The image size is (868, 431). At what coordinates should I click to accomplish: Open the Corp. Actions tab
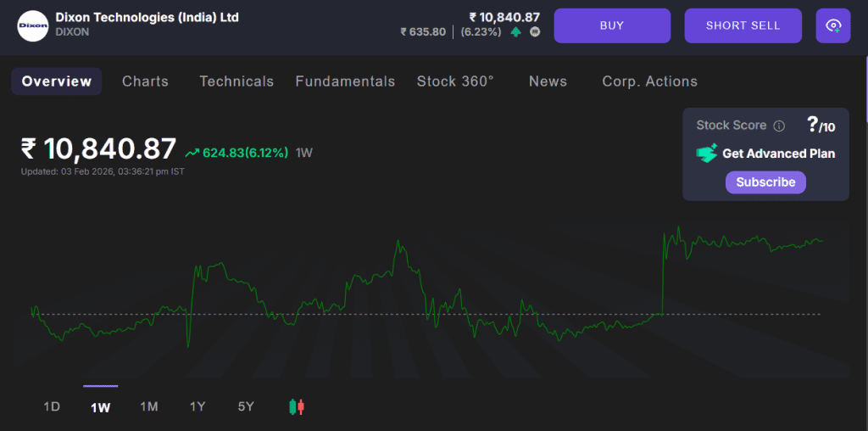point(649,81)
